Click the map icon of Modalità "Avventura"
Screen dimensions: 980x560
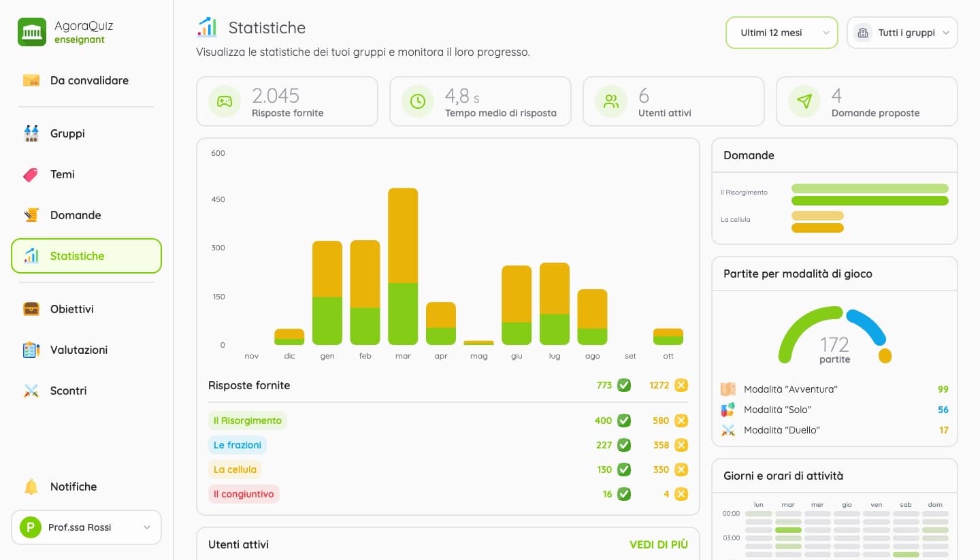[x=728, y=389]
